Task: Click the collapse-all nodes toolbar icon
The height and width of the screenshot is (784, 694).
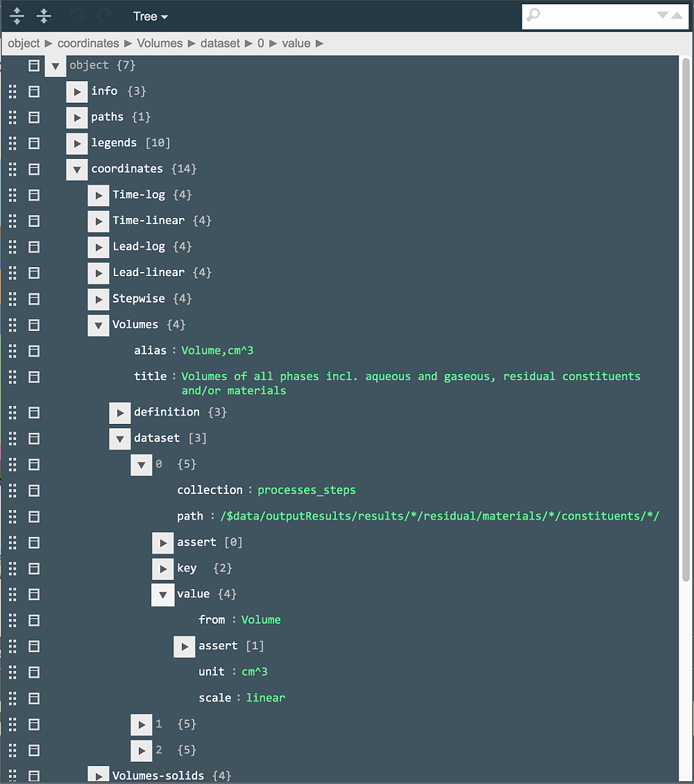Action: (x=43, y=15)
